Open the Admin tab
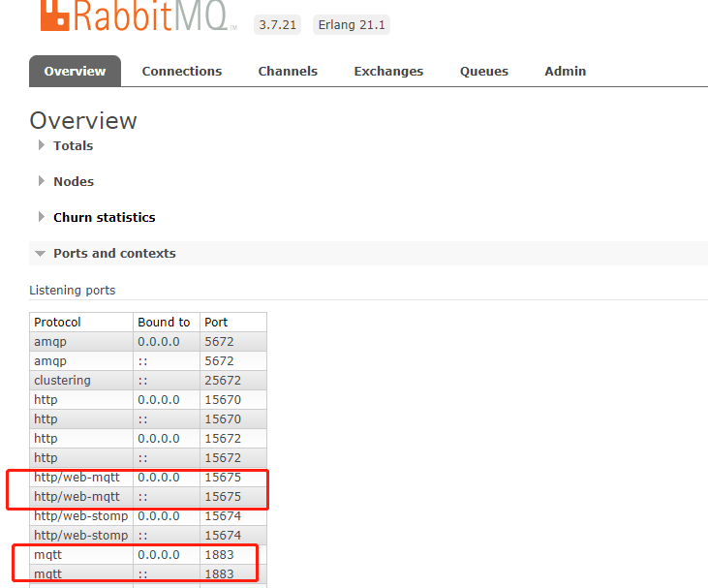 [565, 71]
